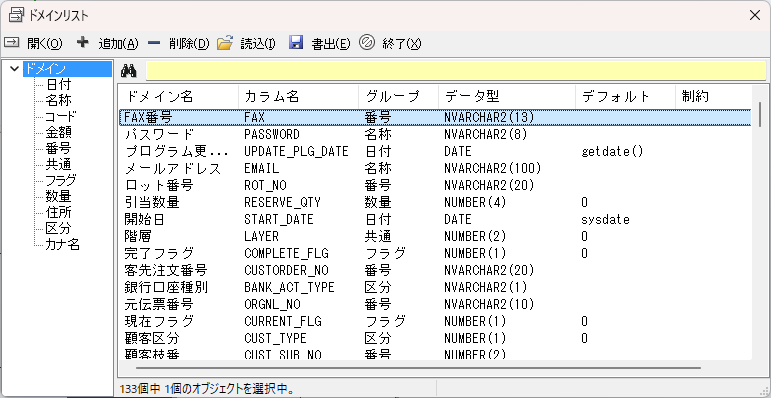Click the vertical scrollbar thumb of the list
The height and width of the screenshot is (398, 771).
[x=760, y=114]
